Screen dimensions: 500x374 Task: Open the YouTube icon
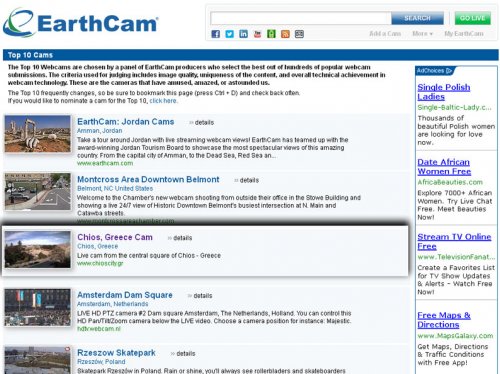[x=257, y=34]
